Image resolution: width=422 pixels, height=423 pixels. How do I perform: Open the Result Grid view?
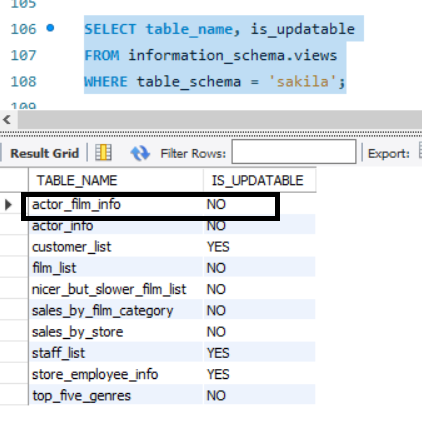44,153
